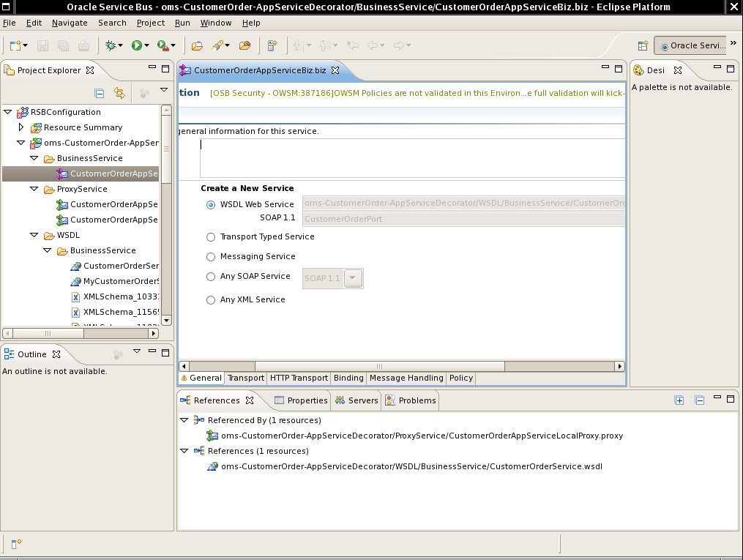Click Collapse All icon in References view

click(x=699, y=400)
